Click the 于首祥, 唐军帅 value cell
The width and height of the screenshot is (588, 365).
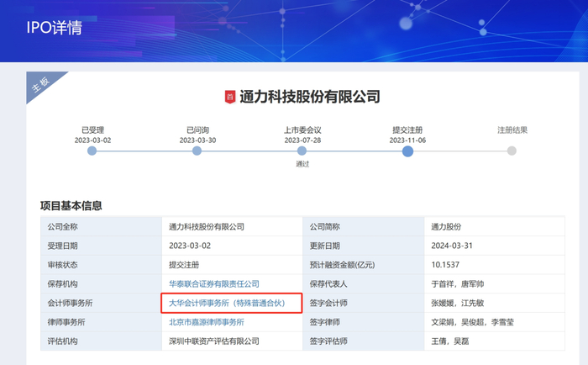(494, 284)
